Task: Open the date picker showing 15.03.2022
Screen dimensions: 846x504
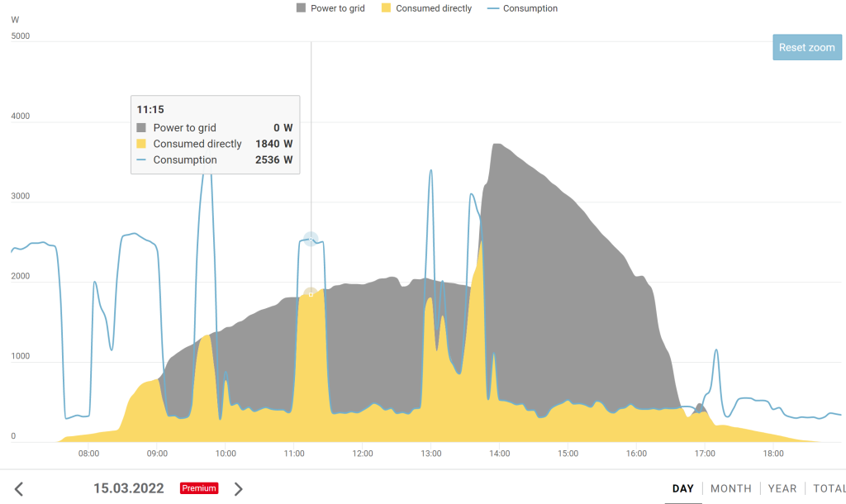Action: [x=129, y=488]
